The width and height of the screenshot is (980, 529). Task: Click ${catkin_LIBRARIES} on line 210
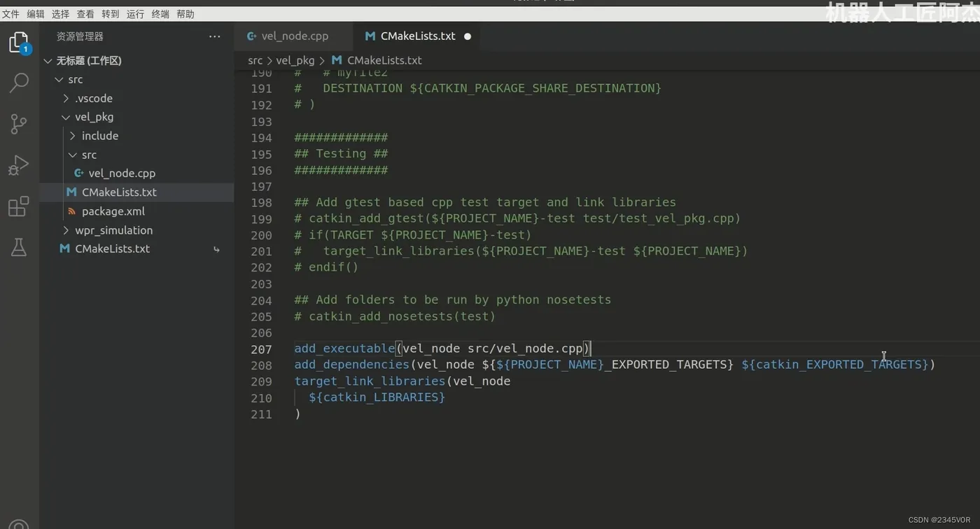coord(377,397)
